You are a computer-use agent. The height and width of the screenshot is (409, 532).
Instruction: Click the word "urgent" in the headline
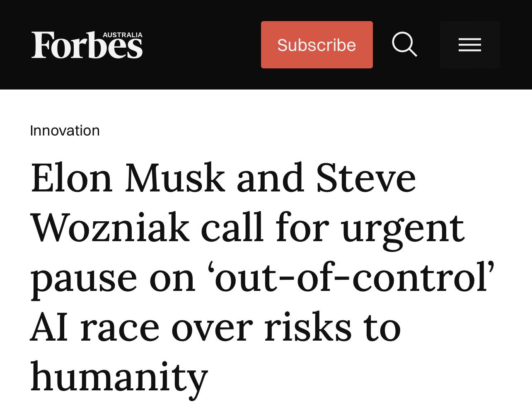(x=403, y=229)
